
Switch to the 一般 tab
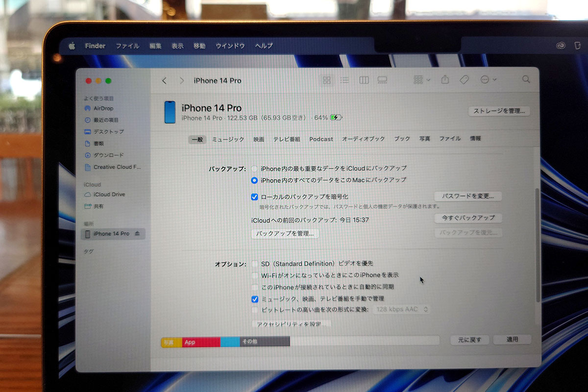click(197, 140)
